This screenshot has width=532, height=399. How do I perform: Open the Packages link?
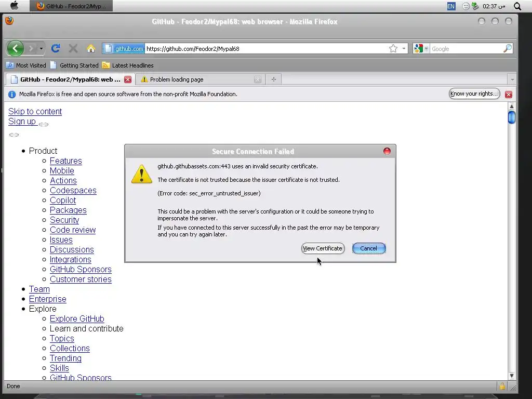pyautogui.click(x=68, y=210)
